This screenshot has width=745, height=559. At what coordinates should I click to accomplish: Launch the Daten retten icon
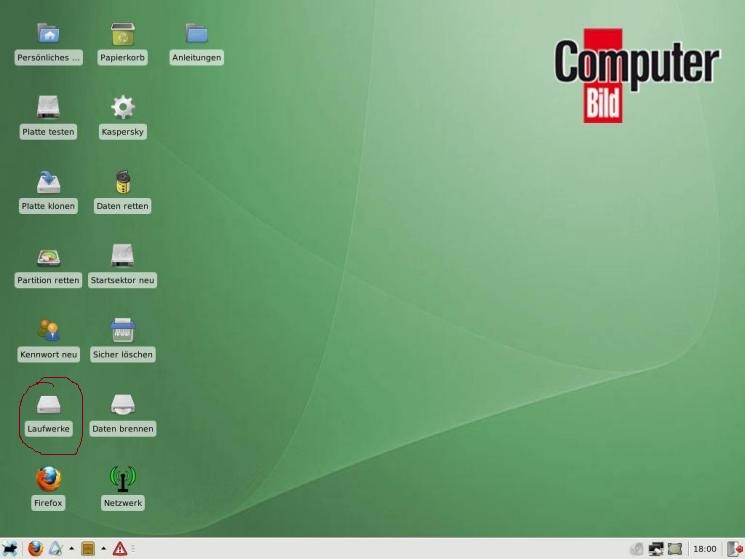123,181
